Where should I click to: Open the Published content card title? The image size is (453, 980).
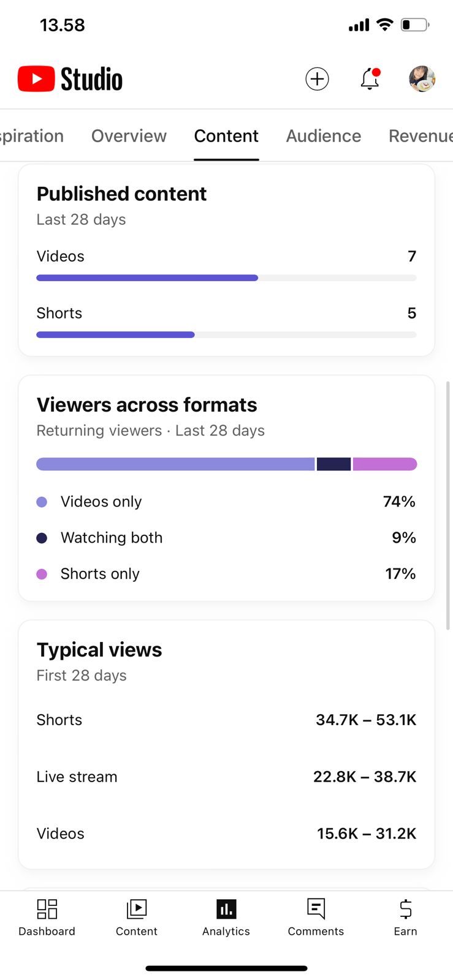click(121, 194)
